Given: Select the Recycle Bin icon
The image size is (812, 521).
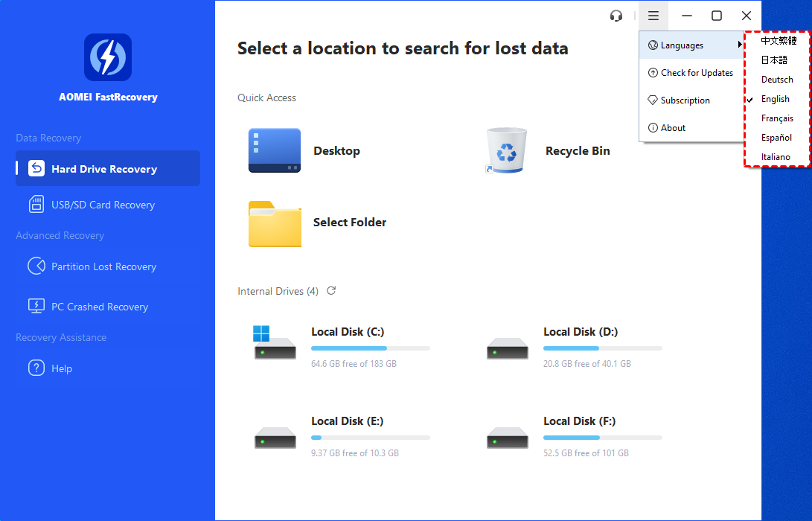Looking at the screenshot, I should 506,150.
